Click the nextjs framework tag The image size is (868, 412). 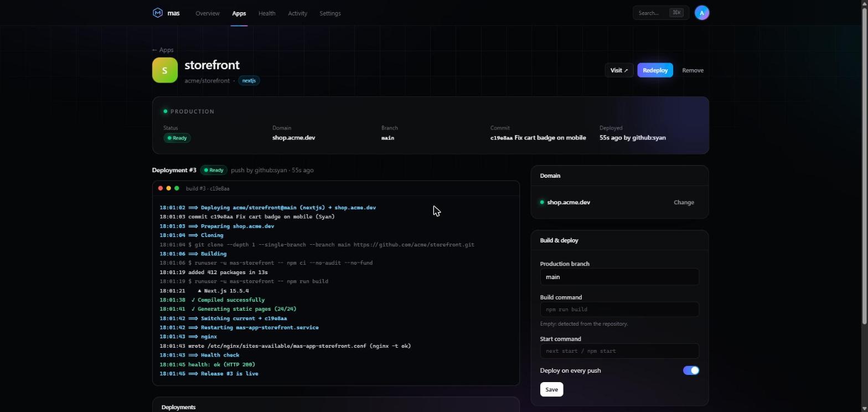click(249, 80)
